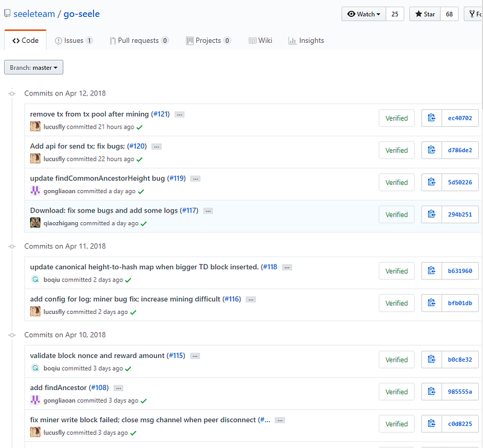Open the Wiki tab
Screen dimensions: 483x448
click(261, 40)
